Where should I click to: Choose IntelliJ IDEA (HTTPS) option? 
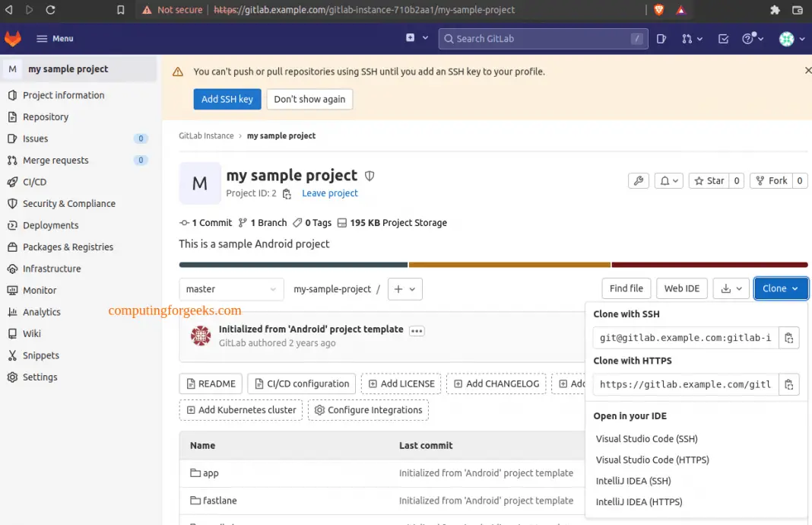pos(639,502)
